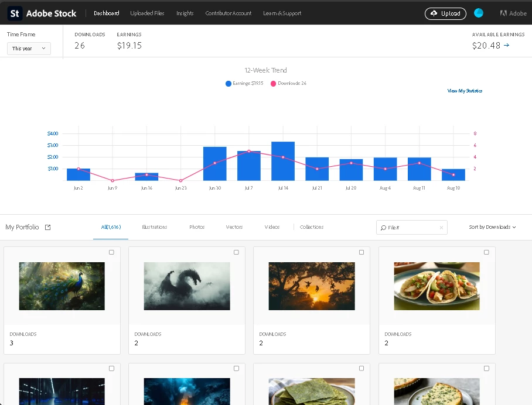Screen dimensions: 532x405
Task: Select checkbox on sunset tree image card
Action: pos(362,252)
